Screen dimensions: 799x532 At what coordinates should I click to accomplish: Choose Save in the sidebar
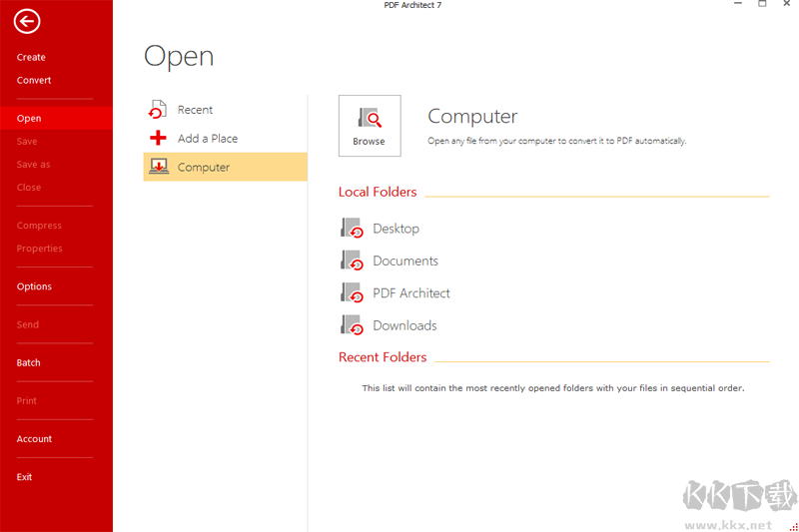click(x=27, y=141)
